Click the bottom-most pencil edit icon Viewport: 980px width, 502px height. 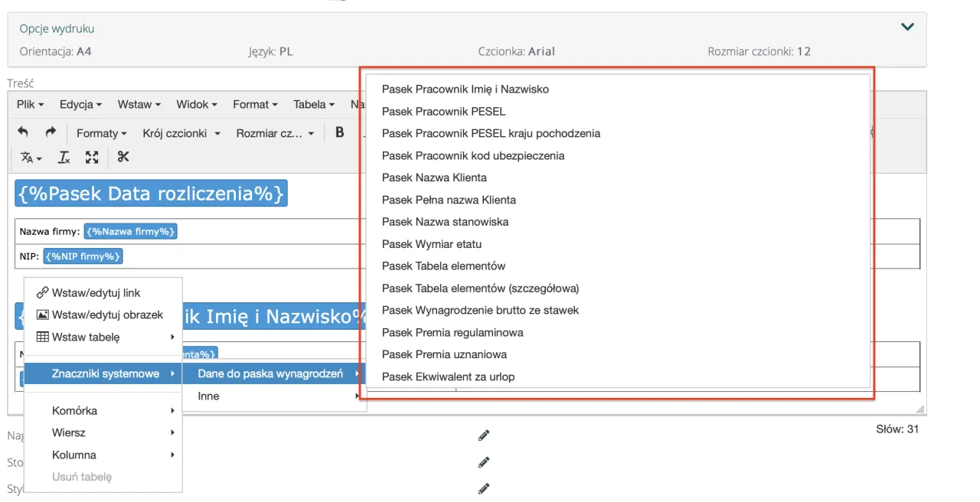[x=483, y=488]
